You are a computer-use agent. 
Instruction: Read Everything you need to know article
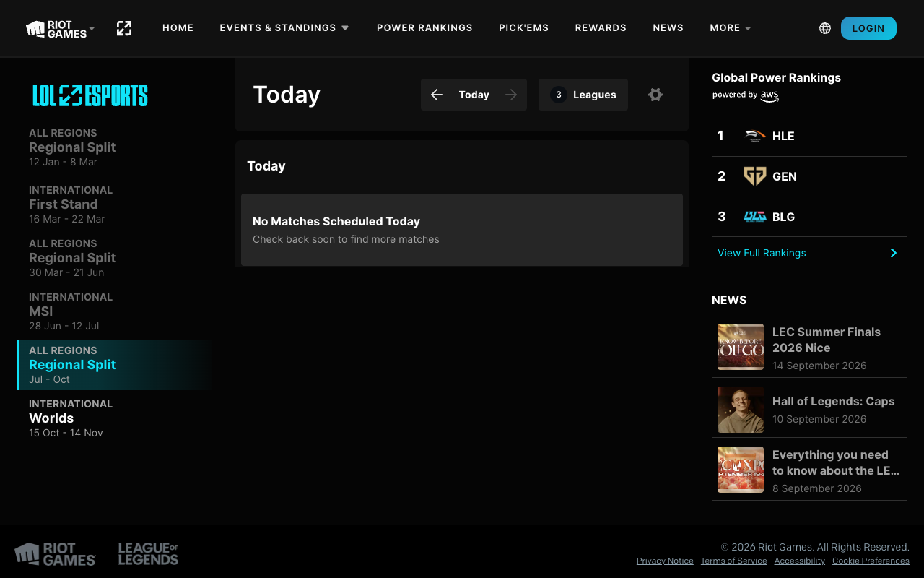point(836,462)
